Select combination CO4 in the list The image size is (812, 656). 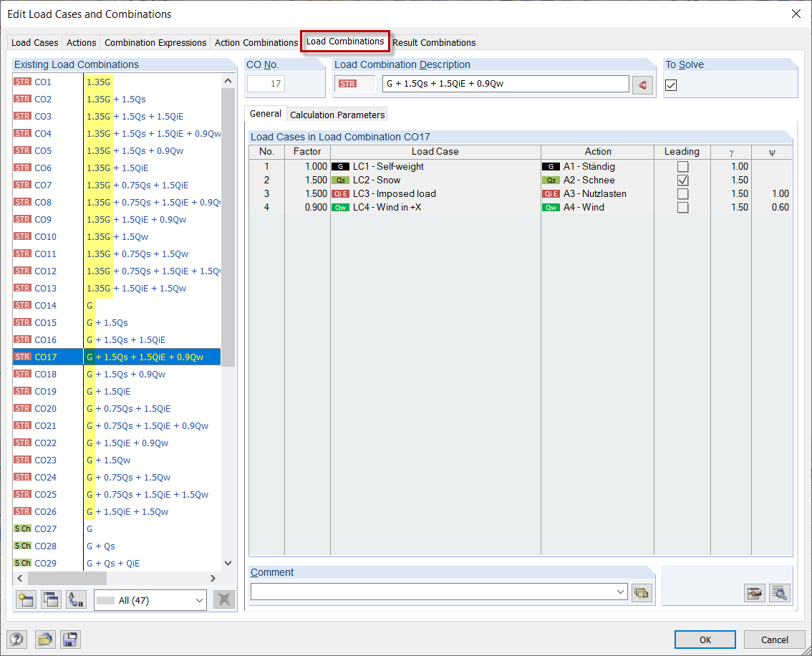(117, 134)
